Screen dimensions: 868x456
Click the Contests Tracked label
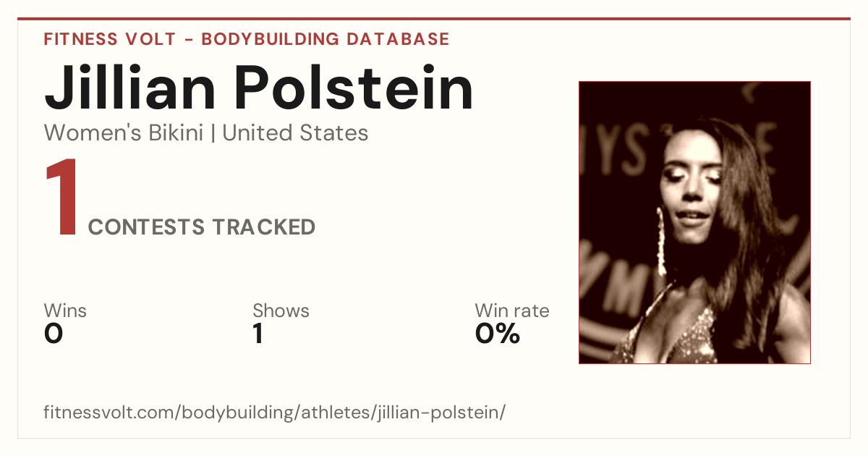pos(202,227)
